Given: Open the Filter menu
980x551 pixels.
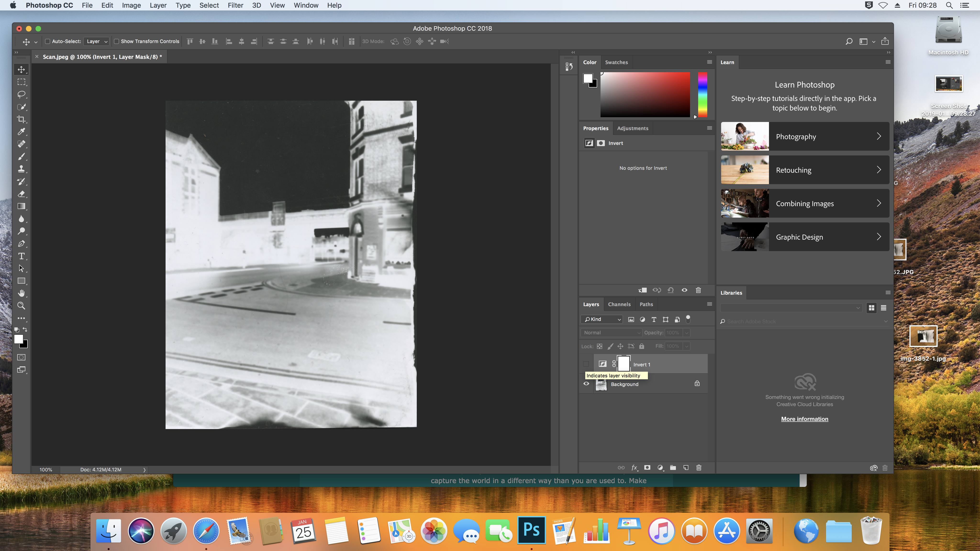Looking at the screenshot, I should pos(235,5).
